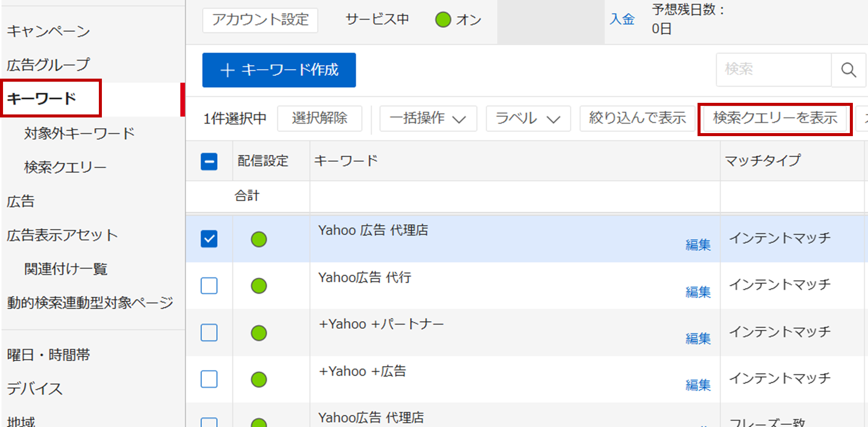
Task: Click the green オン service status indicator
Action: [443, 20]
